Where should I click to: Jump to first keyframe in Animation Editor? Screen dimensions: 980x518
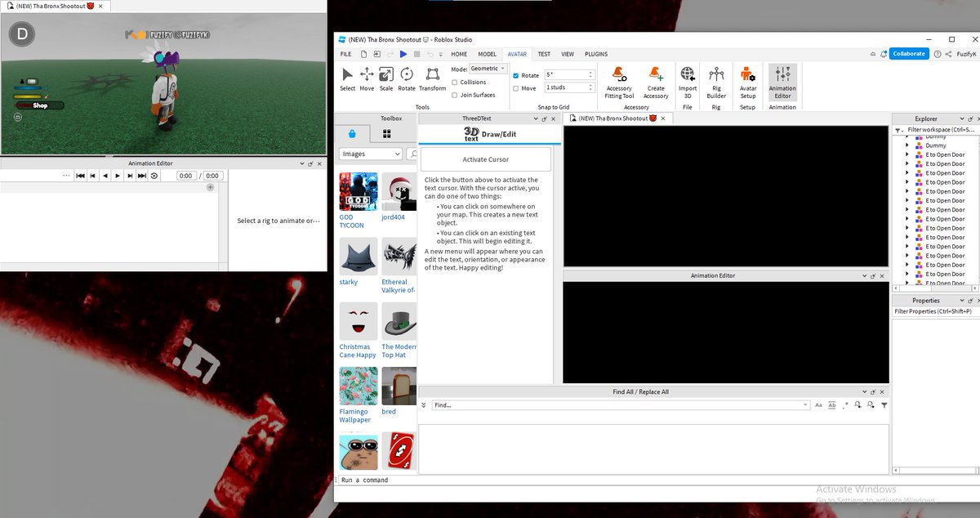[80, 176]
